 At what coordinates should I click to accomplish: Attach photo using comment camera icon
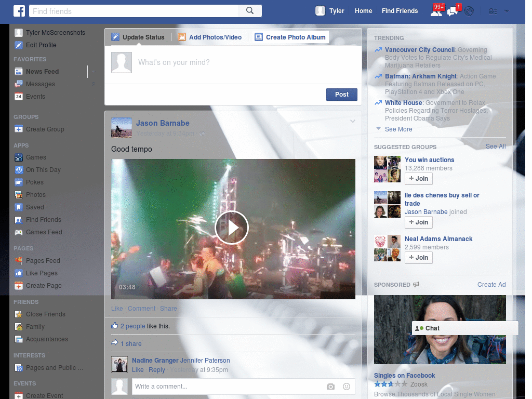pos(330,387)
